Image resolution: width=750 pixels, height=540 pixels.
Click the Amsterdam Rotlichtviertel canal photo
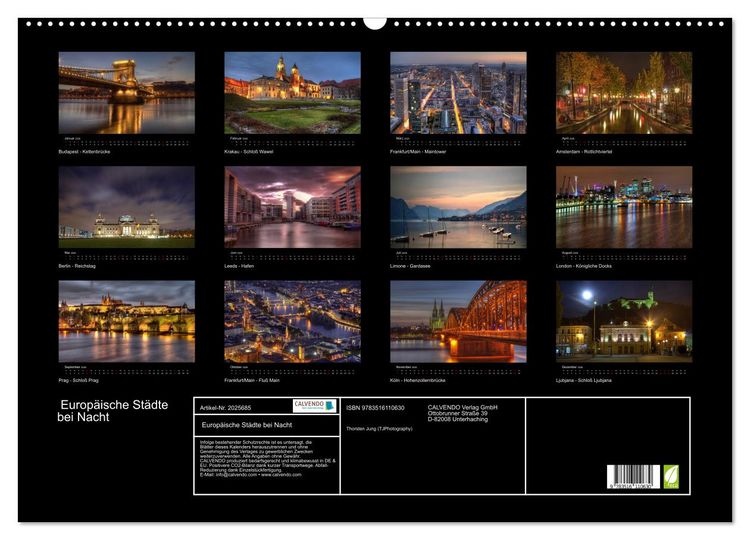624,92
